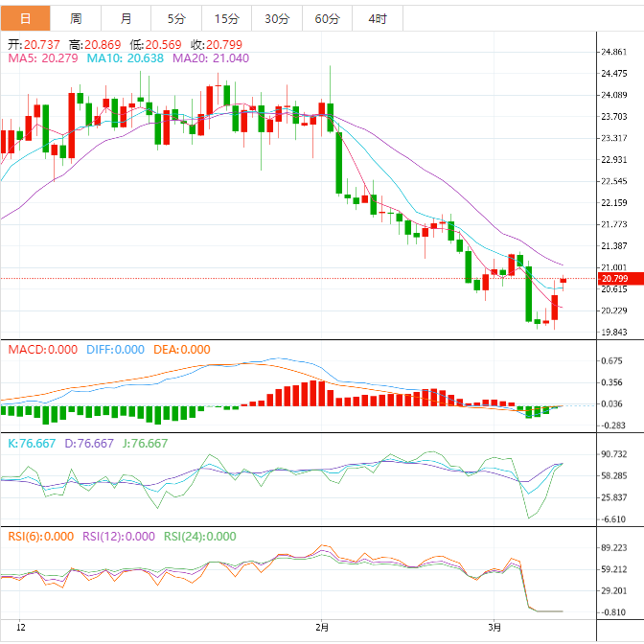Viewport: 644px width, 644px height.
Task: Click the J:76.667 indicator label
Action: coord(145,444)
